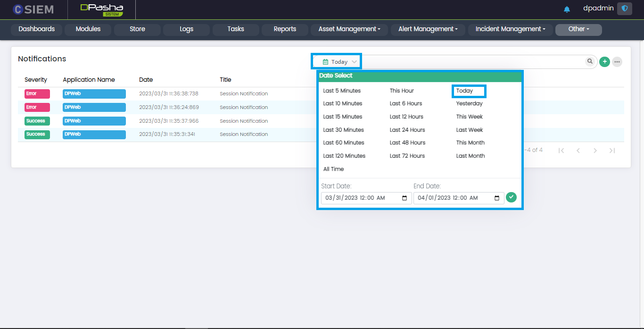
Task: Select the All Time option
Action: click(333, 169)
